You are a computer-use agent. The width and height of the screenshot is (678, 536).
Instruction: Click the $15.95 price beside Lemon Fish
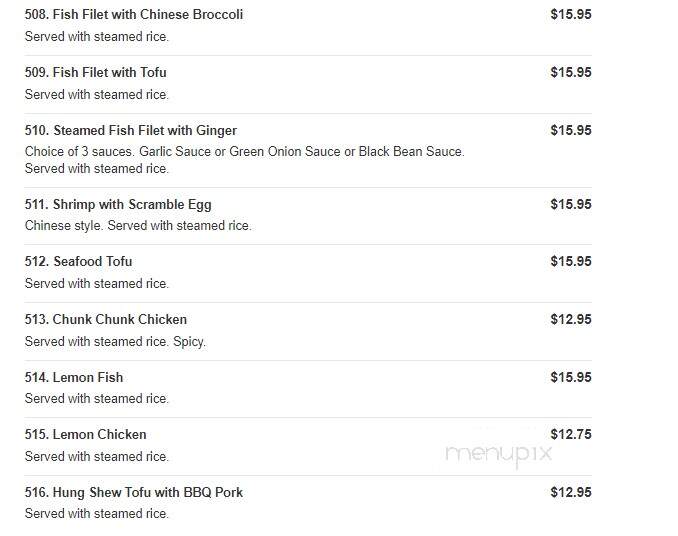click(571, 377)
